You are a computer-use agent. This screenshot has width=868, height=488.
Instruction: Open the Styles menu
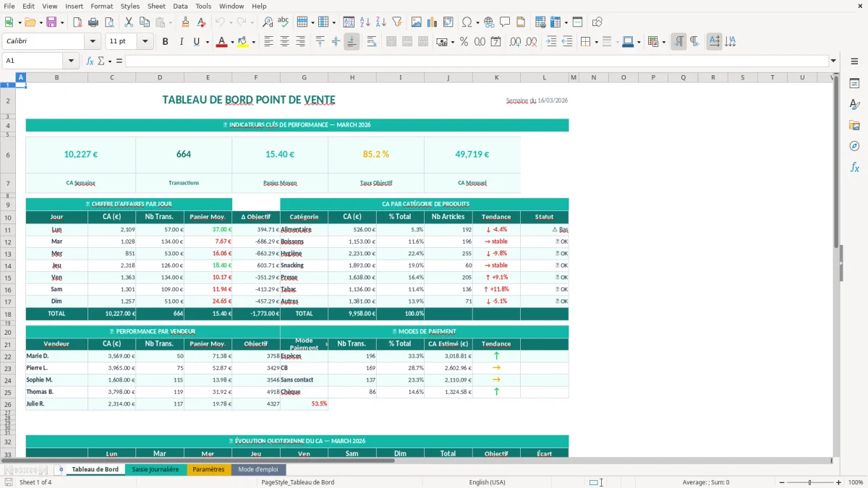(130, 6)
